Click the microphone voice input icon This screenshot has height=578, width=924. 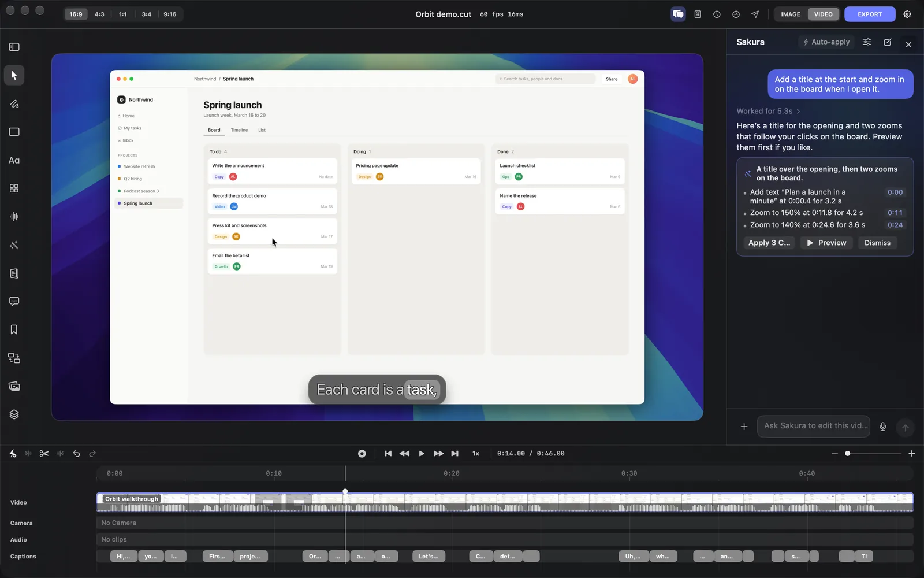tap(882, 427)
